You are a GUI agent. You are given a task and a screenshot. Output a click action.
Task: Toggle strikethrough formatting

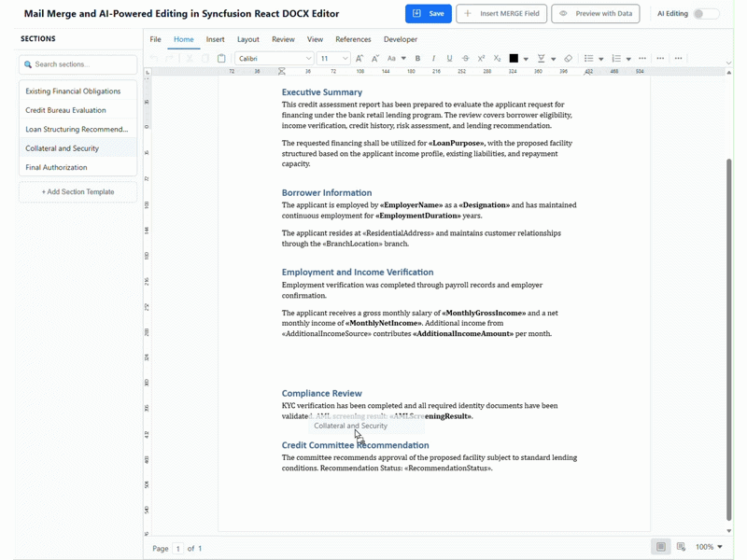pyautogui.click(x=465, y=59)
